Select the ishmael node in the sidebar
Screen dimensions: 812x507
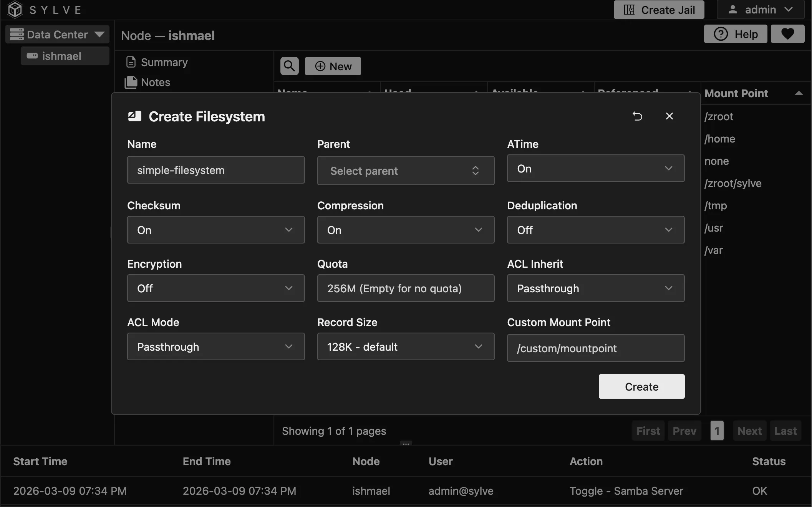pos(65,56)
